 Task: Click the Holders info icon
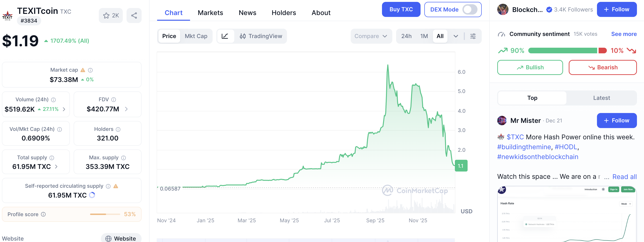coord(118,129)
